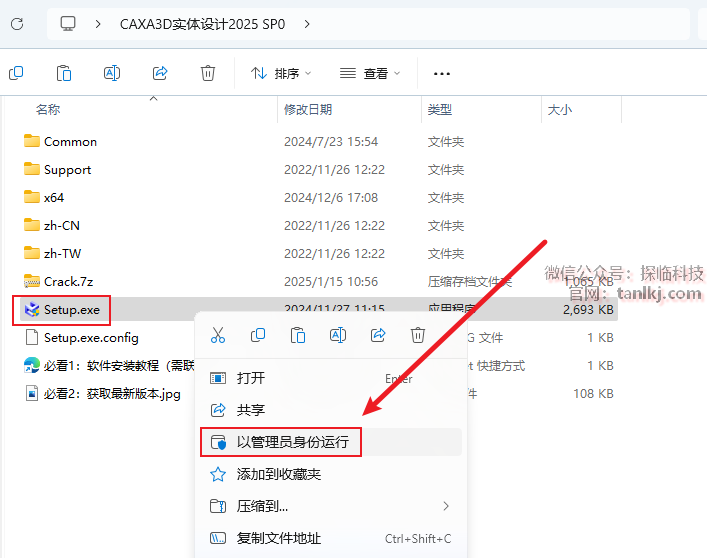
Task: Sort by the 修改日期 column header
Action: tap(308, 110)
